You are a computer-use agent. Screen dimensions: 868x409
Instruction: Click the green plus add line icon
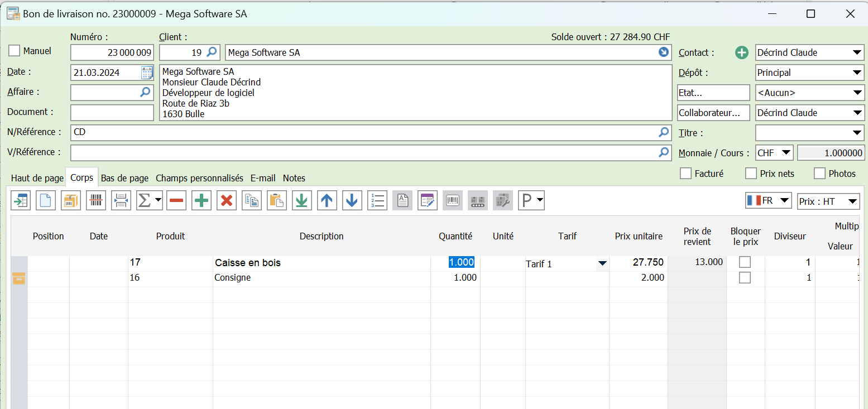coord(202,200)
